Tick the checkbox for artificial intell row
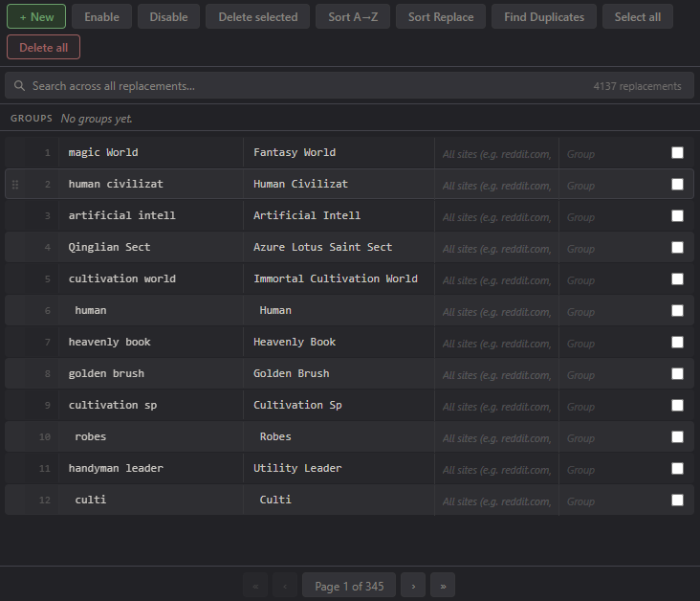Screen dimensions: 700x601 coord(677,216)
